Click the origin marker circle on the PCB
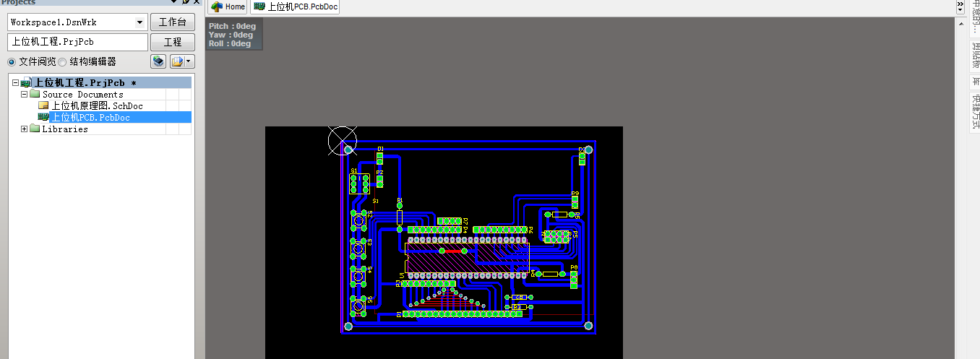Image resolution: width=980 pixels, height=359 pixels. pyautogui.click(x=343, y=140)
